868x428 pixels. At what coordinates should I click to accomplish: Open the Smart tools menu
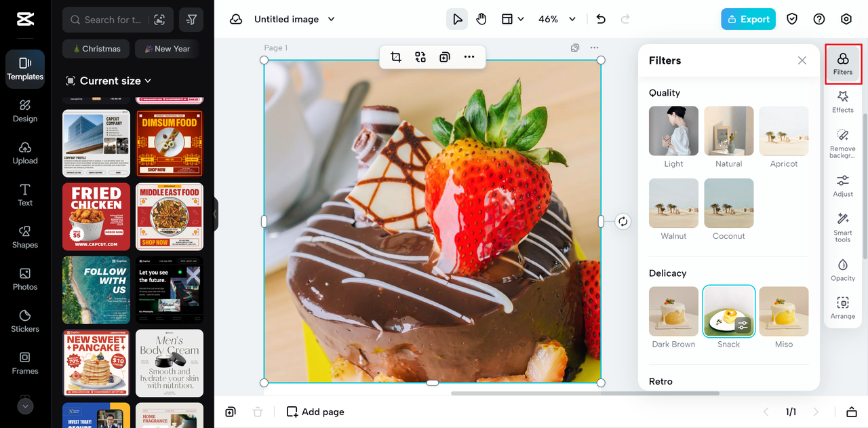843,227
